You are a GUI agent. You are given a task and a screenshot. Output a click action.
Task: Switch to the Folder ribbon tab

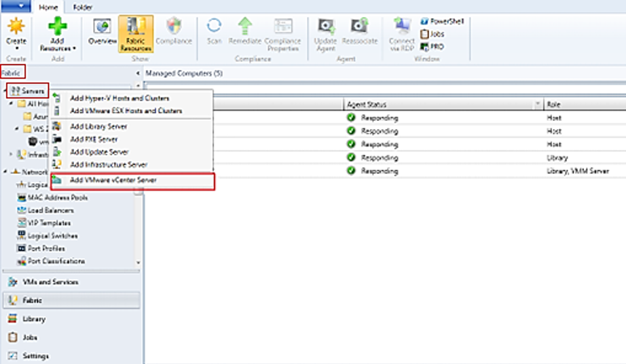click(x=83, y=6)
